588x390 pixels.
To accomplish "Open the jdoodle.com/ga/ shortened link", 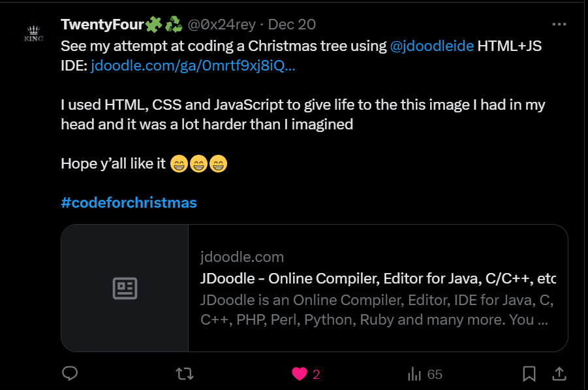I will 193,65.
